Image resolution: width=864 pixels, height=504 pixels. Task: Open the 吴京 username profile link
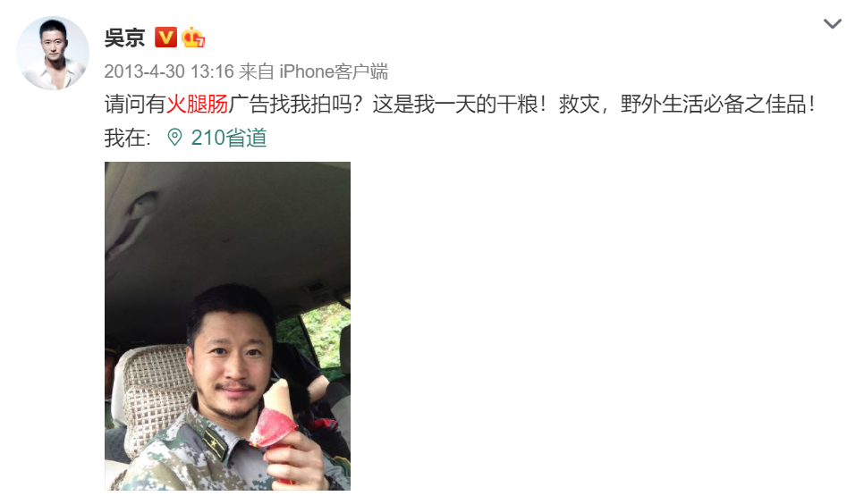[x=124, y=38]
